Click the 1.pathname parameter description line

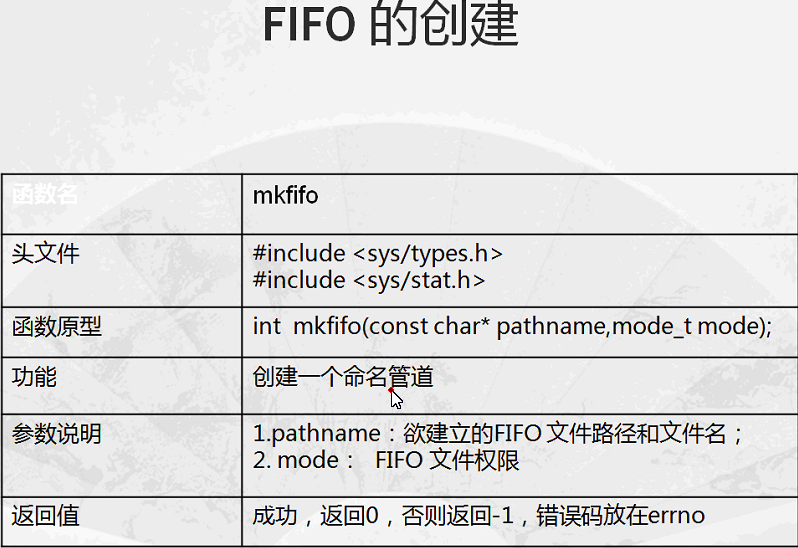[498, 434]
